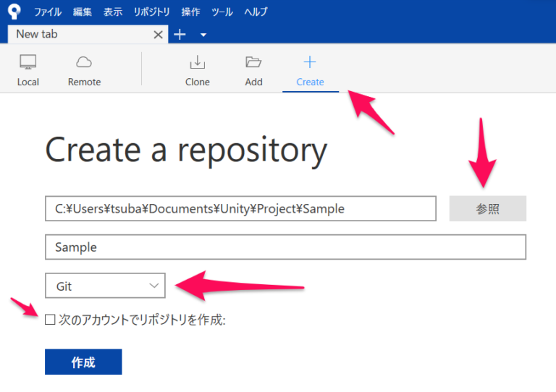
Task: Expand the tab list dropdown arrow
Action: [203, 35]
